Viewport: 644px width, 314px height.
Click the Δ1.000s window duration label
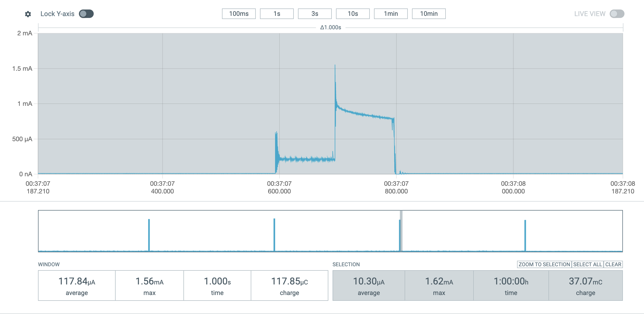tap(331, 27)
